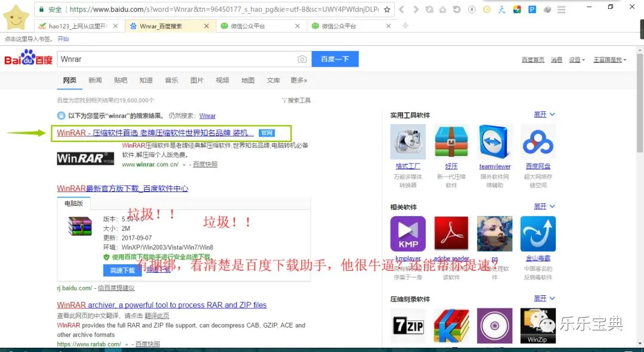644x352 pixels.
Task: Open the browser downloads icon
Action: tap(472, 10)
